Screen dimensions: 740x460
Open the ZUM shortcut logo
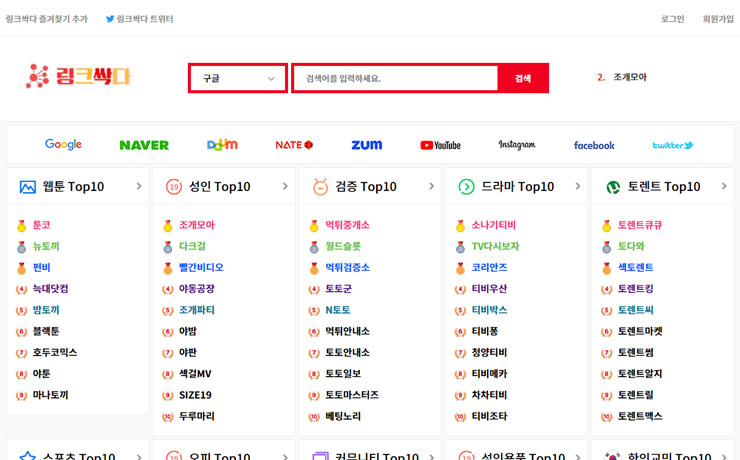coord(367,145)
